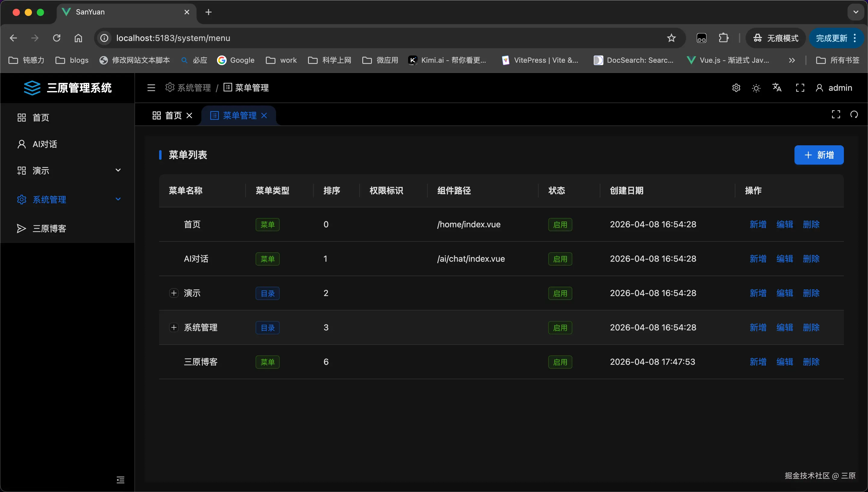Collapse the sidebar via the bottom-left icon
Screen dimensions: 868x492
[x=121, y=480]
